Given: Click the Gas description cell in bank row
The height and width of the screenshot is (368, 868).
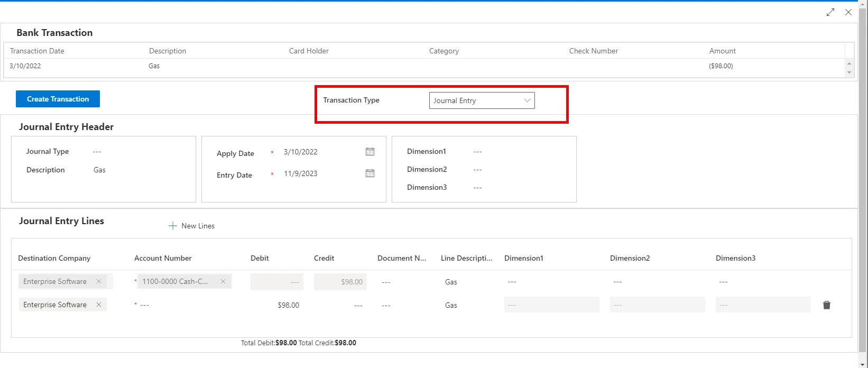Looking at the screenshot, I should [x=154, y=66].
